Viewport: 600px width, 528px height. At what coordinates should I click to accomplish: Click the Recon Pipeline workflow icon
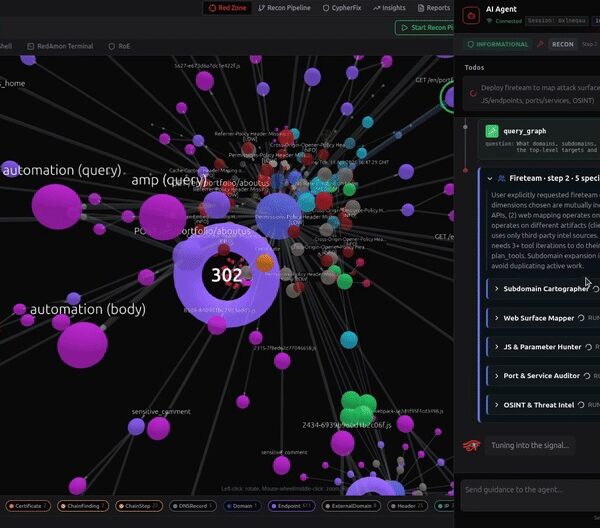click(x=261, y=8)
